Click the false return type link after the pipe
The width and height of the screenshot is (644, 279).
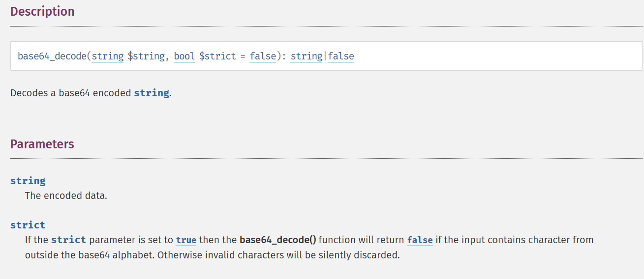point(341,56)
